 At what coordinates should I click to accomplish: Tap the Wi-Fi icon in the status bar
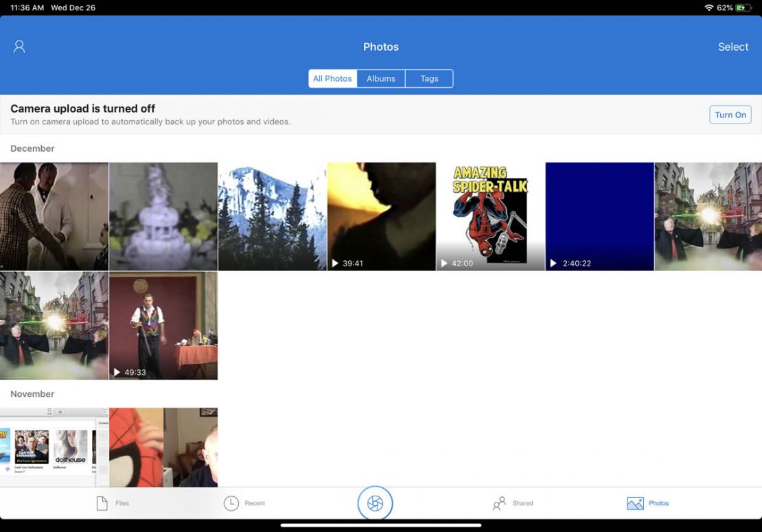point(709,8)
